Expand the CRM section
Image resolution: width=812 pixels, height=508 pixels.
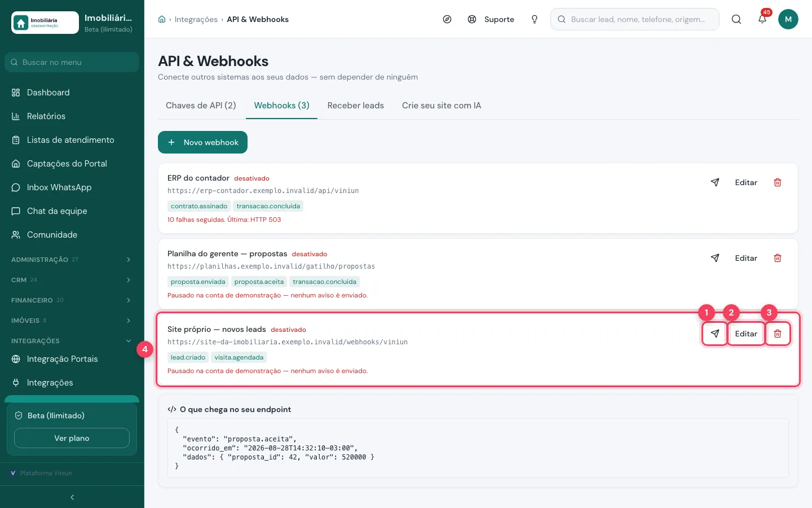72,280
